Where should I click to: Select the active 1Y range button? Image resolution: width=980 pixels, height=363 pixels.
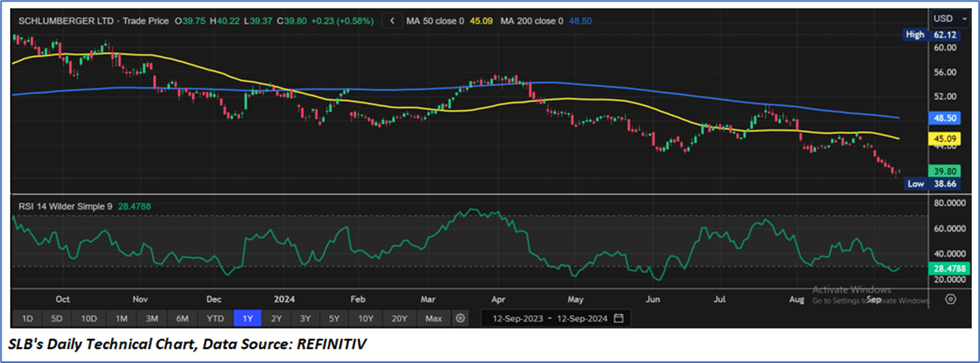[247, 318]
